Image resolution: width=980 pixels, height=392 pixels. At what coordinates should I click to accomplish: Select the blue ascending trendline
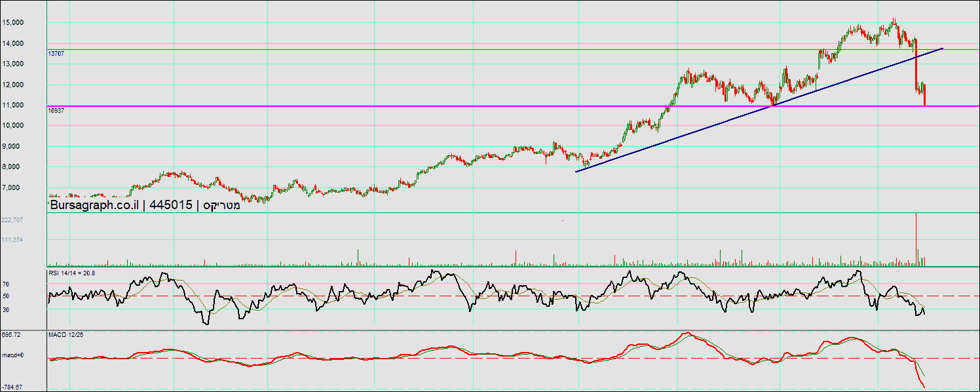[x=721, y=121]
